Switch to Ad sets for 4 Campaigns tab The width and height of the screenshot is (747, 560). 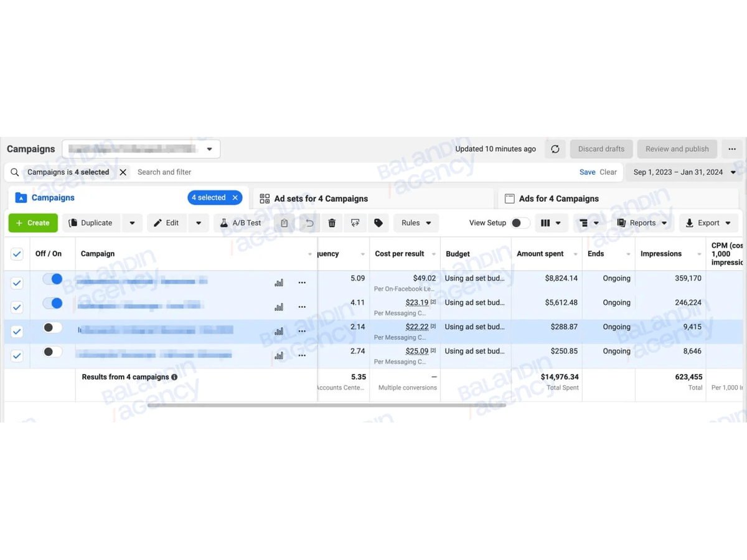tap(372, 198)
